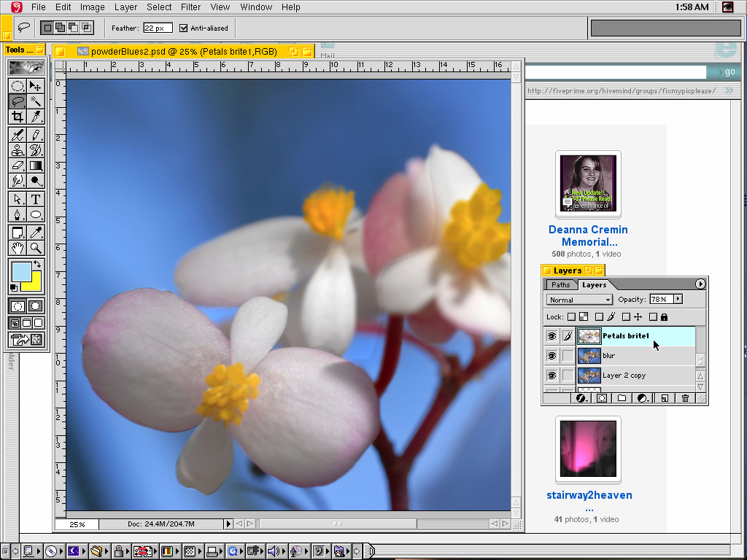The height and width of the screenshot is (560, 747).
Task: Open the Filter menu
Action: [x=190, y=7]
